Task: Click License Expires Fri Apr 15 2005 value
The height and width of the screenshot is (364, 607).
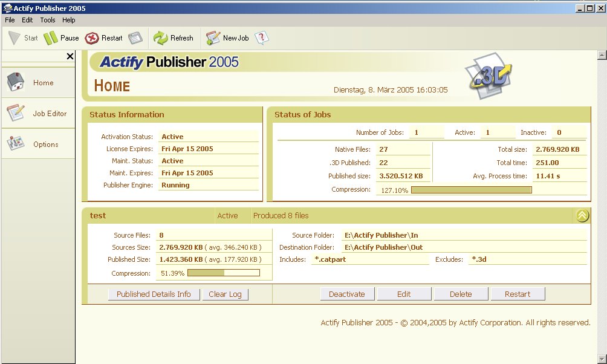Action: [187, 149]
